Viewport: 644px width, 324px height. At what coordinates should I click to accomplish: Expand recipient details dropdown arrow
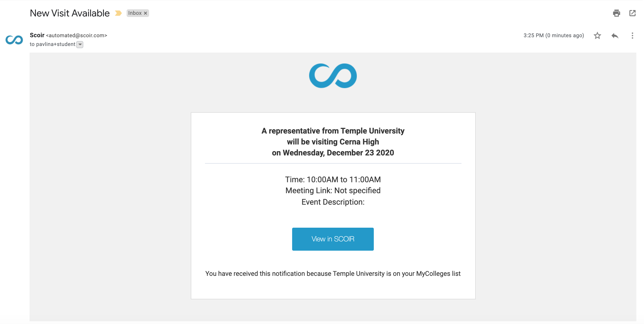coord(80,44)
